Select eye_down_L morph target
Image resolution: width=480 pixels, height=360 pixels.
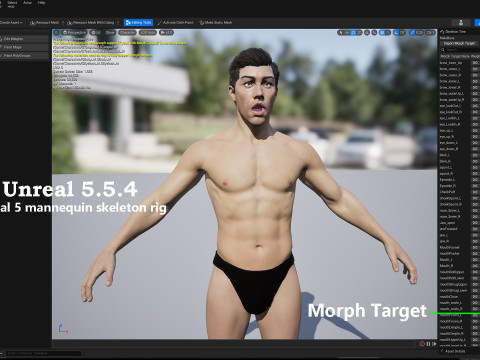click(x=449, y=143)
